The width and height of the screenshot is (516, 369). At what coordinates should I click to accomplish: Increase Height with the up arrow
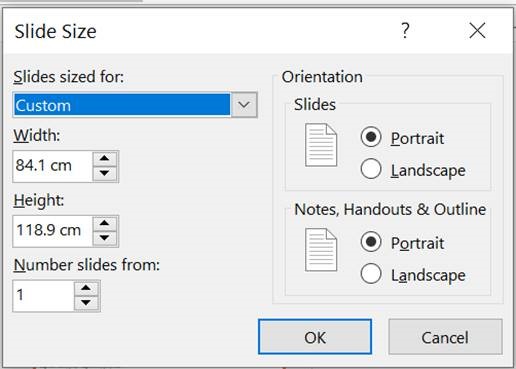105,223
